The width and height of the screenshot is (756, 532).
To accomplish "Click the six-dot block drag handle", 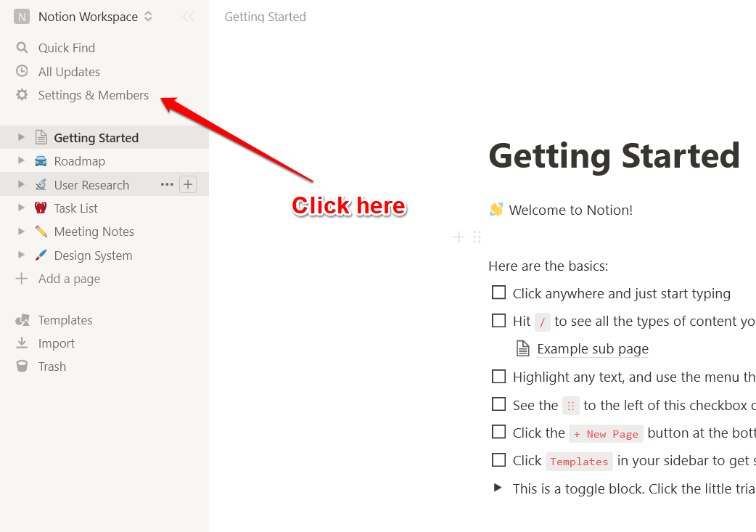I will tap(477, 237).
